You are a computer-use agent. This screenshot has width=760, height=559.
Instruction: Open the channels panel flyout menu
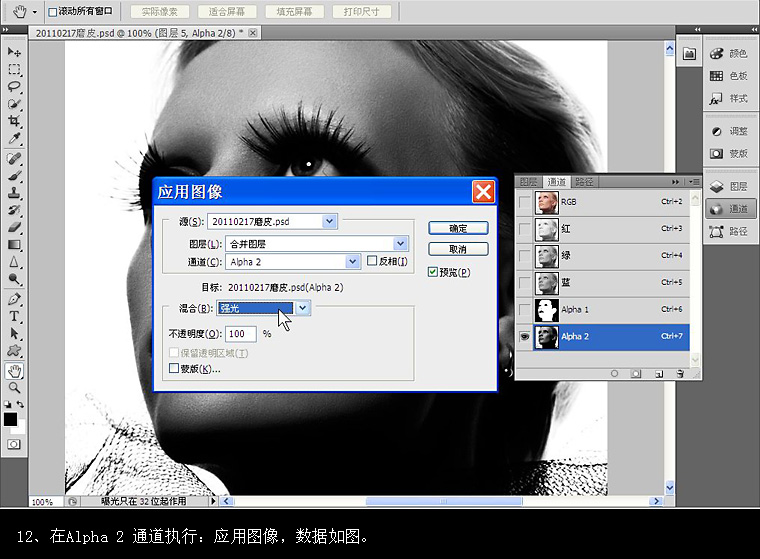click(x=694, y=182)
